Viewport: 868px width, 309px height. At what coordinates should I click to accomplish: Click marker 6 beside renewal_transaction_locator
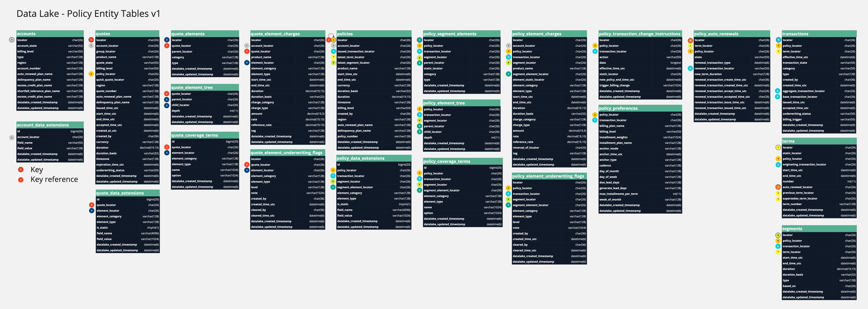(690, 68)
